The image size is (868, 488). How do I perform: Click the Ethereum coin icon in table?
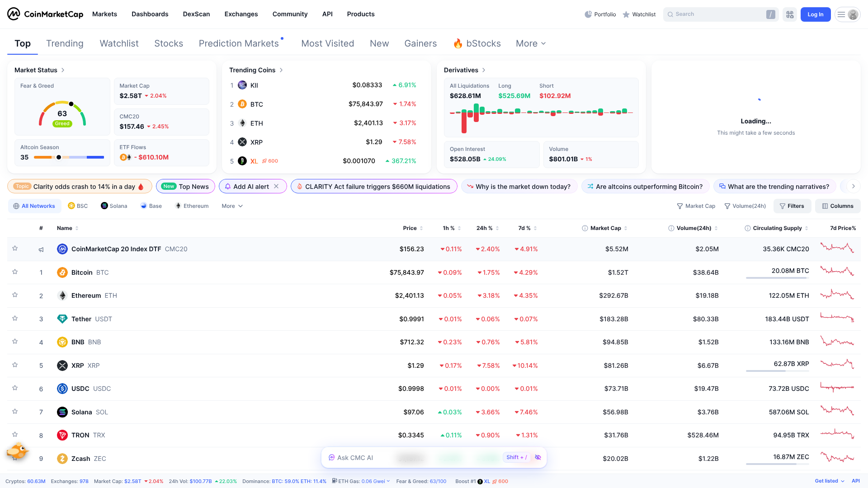coord(62,296)
